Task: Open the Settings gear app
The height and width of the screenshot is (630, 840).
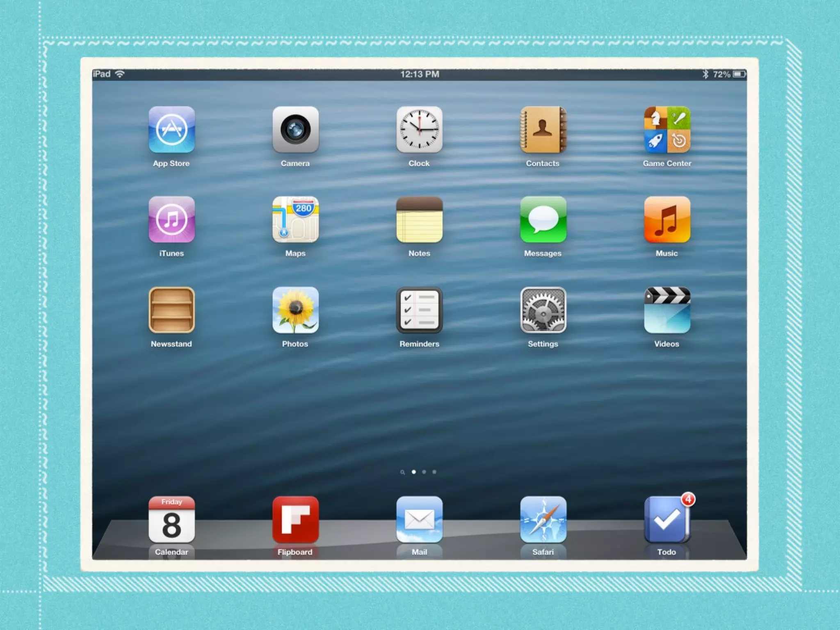Action: coord(543,310)
